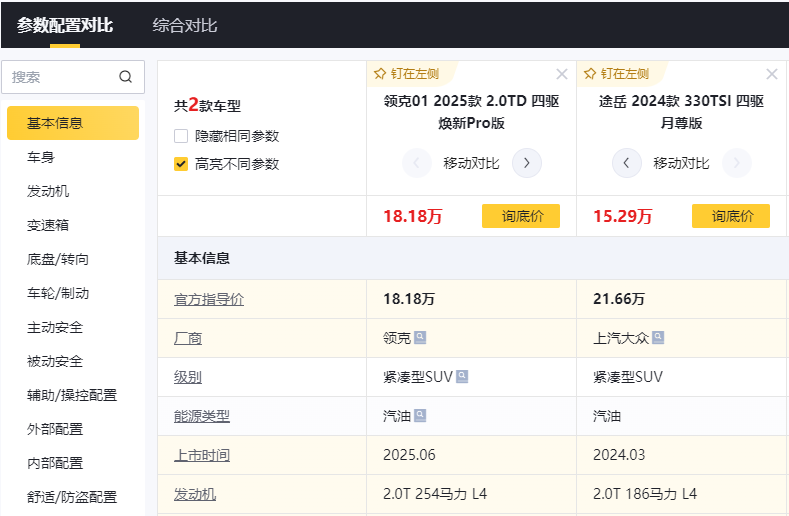
Task: Jump to 辅助/操控配置 section
Action: point(72,395)
